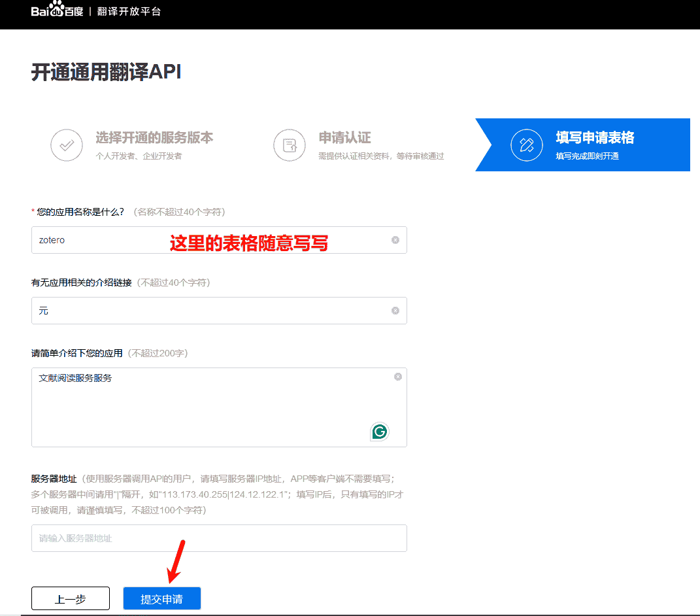
Task: Submit the form via 提交申请 button
Action: click(161, 598)
